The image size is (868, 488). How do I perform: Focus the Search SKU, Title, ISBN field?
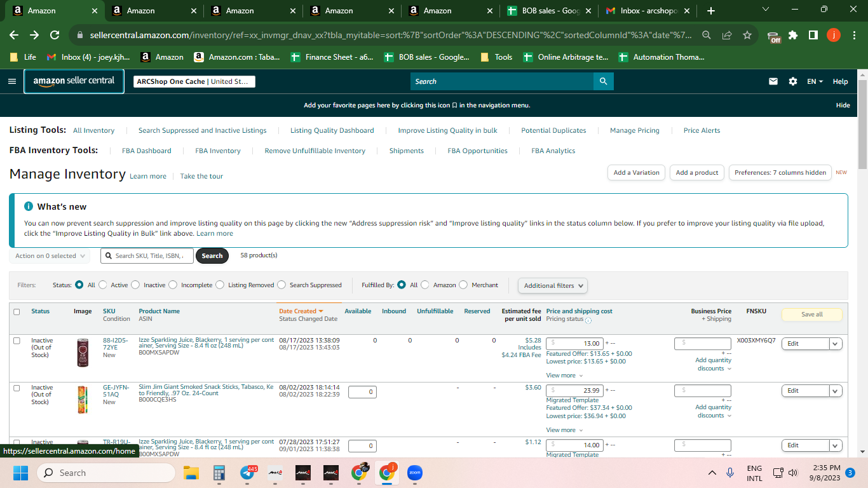point(147,256)
